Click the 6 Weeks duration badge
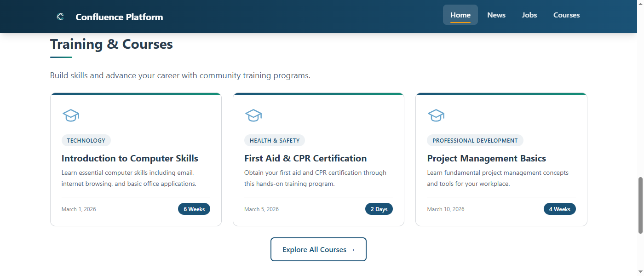 pyautogui.click(x=194, y=209)
